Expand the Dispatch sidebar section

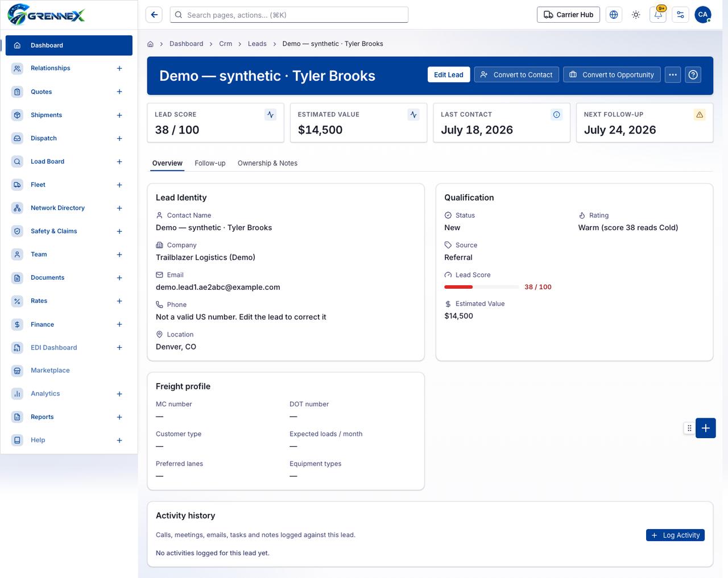click(119, 139)
